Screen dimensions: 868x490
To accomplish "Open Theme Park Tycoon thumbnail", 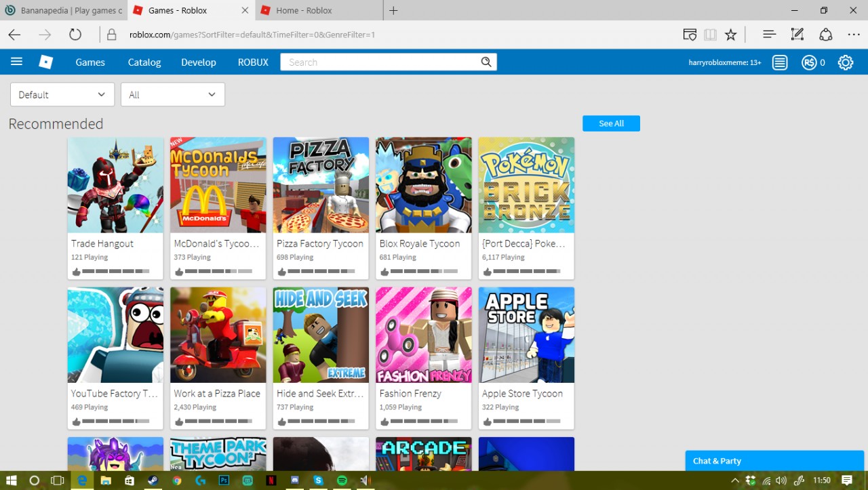I will tap(218, 454).
